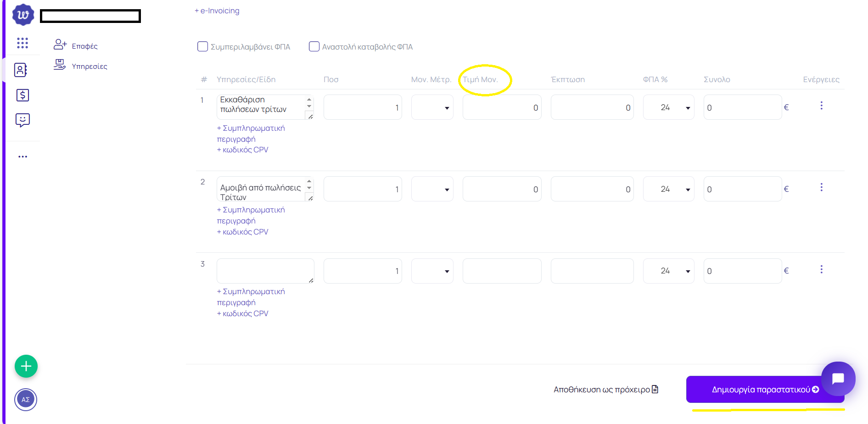Click row 2 description scroll-down arrow
The image size is (868, 424).
tap(309, 188)
